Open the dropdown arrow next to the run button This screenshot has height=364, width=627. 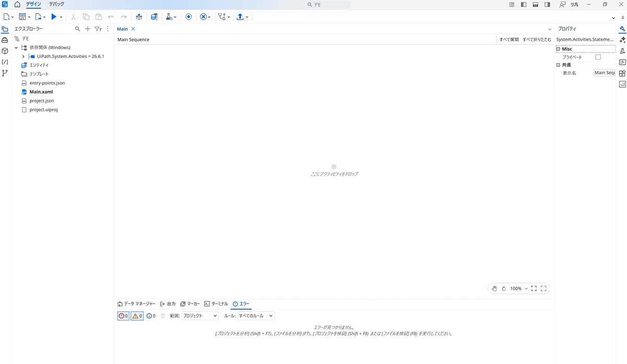pyautogui.click(x=61, y=17)
